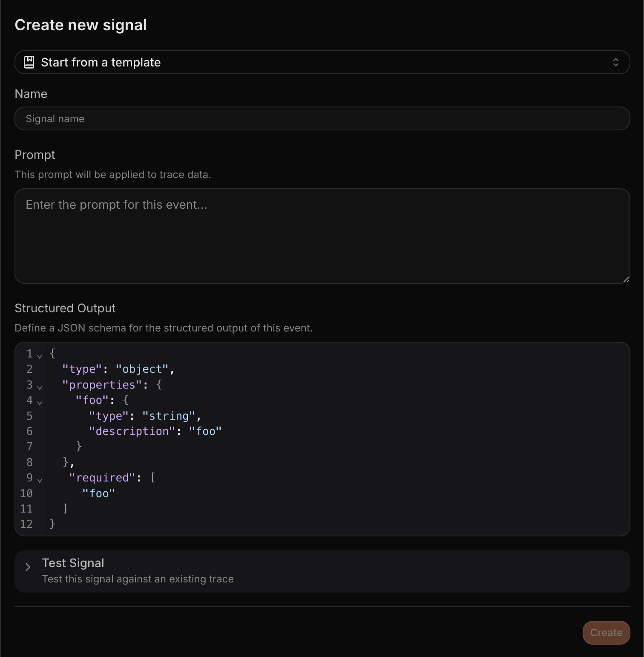The height and width of the screenshot is (657, 644).
Task: Click the foo string value on line 10
Action: point(99,493)
